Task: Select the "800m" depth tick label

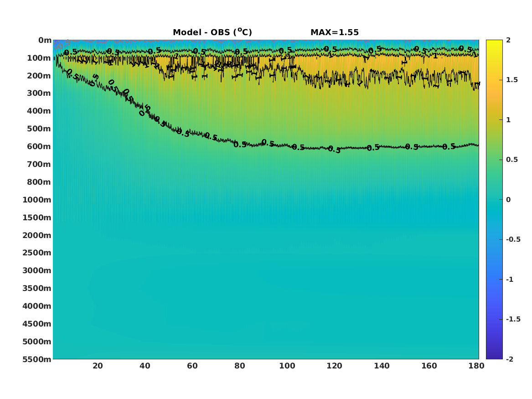Action: [x=39, y=182]
